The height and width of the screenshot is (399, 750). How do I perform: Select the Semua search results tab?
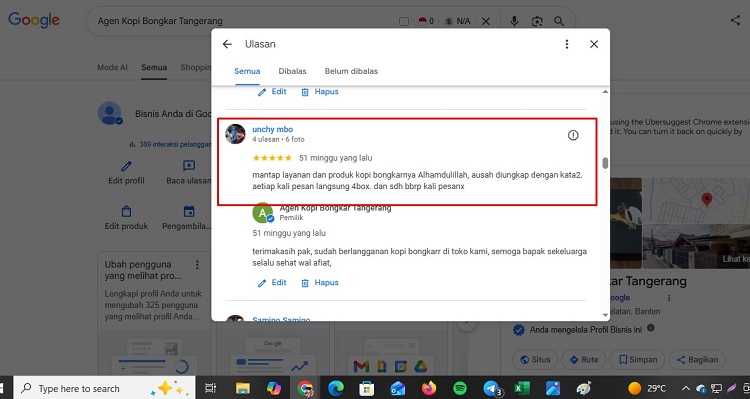click(154, 67)
